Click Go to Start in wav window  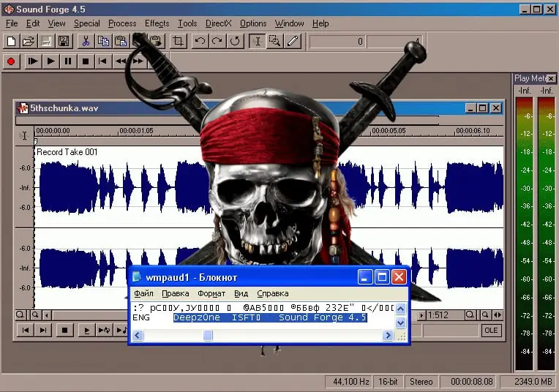26,330
